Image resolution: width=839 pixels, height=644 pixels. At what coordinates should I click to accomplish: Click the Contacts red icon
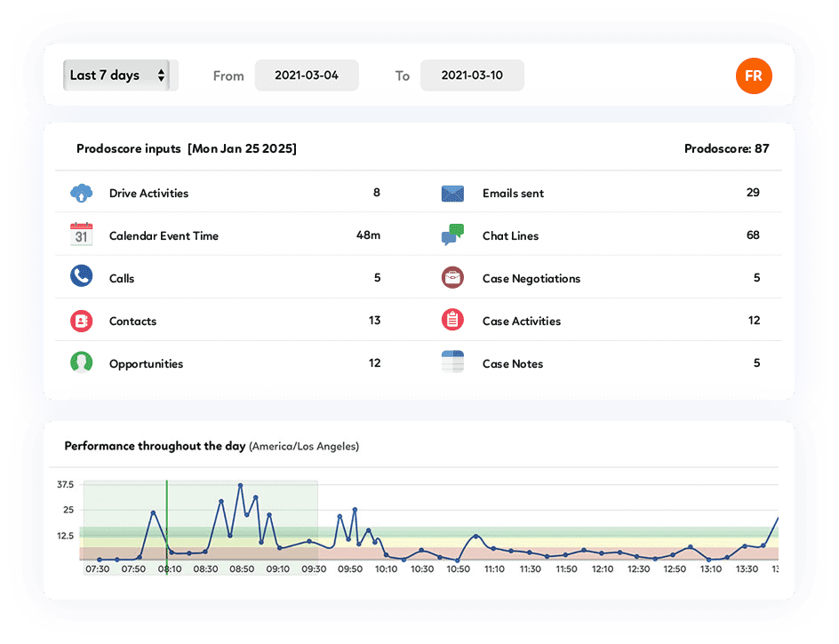[82, 321]
